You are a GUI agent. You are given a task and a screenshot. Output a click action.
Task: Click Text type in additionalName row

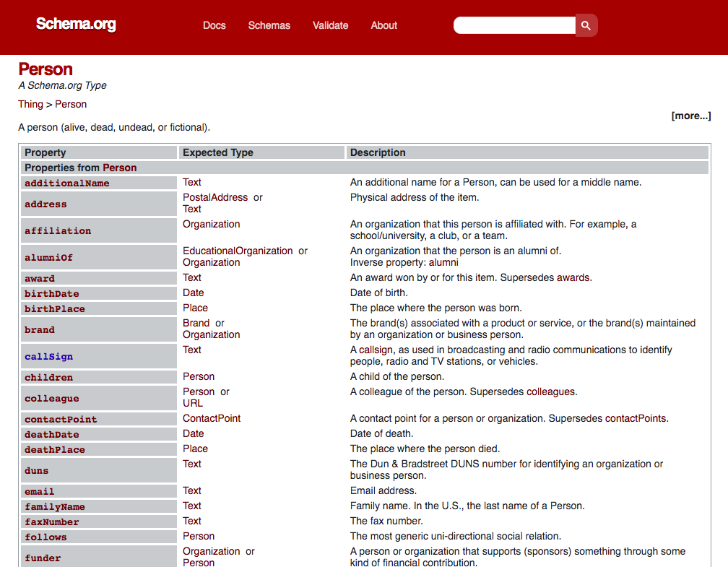[x=192, y=182]
